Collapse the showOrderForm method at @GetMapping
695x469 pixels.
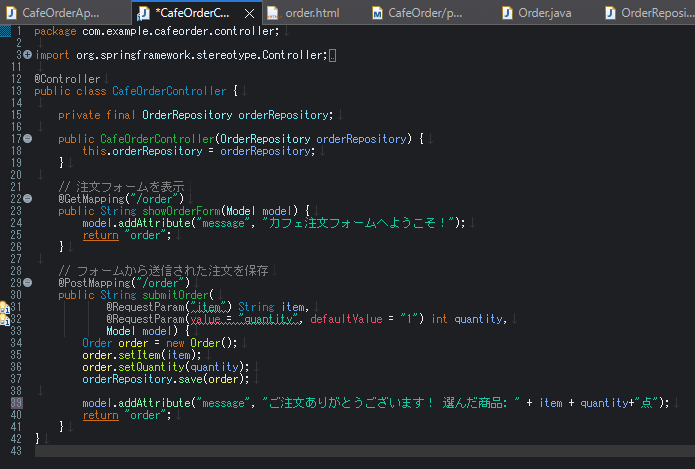pyautogui.click(x=27, y=198)
